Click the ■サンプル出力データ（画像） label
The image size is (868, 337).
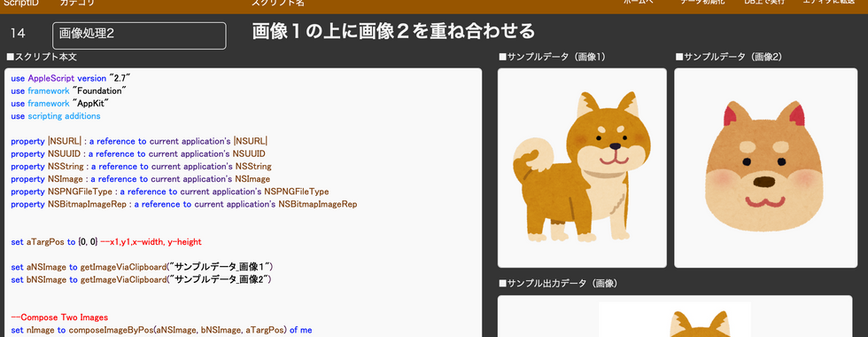559,284
